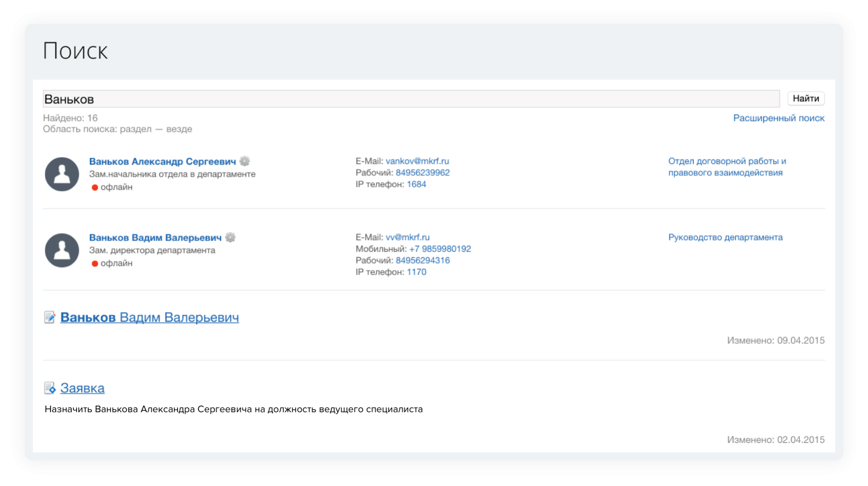The height and width of the screenshot is (486, 868).
Task: Open profile of Ваньков Александр Сергеевич
Action: [x=162, y=161]
